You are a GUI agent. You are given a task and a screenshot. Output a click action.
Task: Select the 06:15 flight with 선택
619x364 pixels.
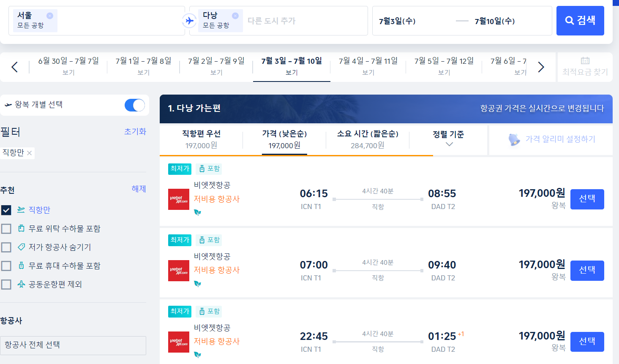[587, 199]
